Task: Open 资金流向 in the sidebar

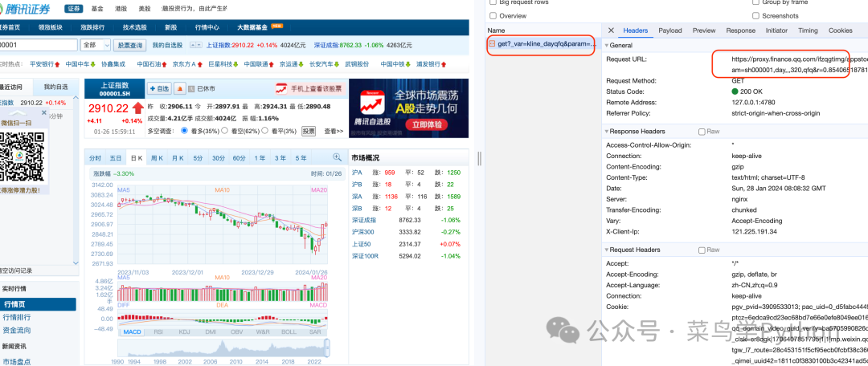Action: (17, 330)
